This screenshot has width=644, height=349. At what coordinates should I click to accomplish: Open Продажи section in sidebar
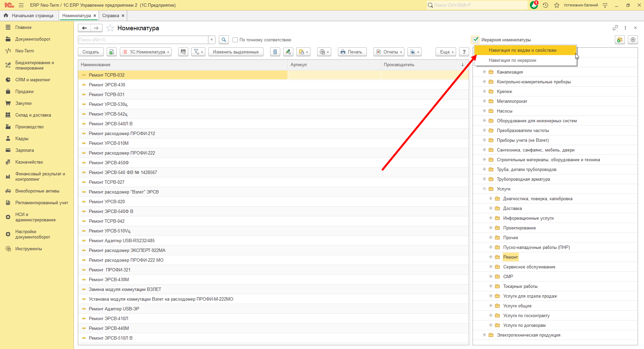click(24, 91)
